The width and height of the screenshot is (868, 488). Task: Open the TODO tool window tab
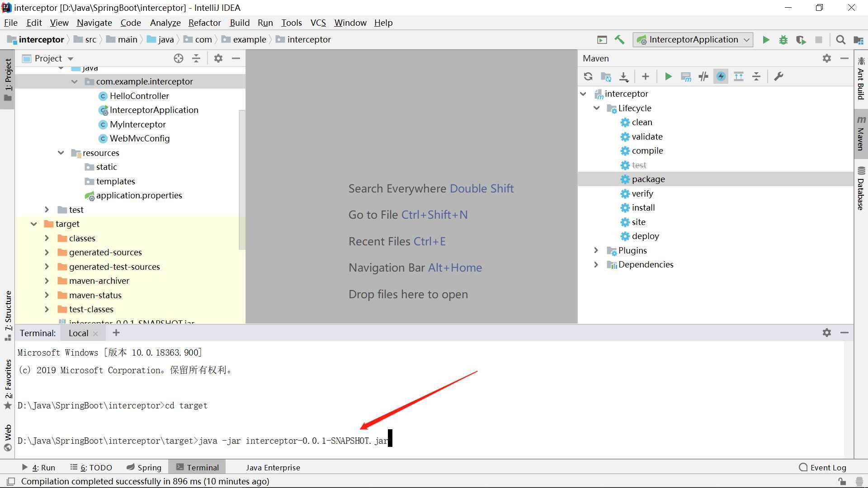tap(91, 468)
